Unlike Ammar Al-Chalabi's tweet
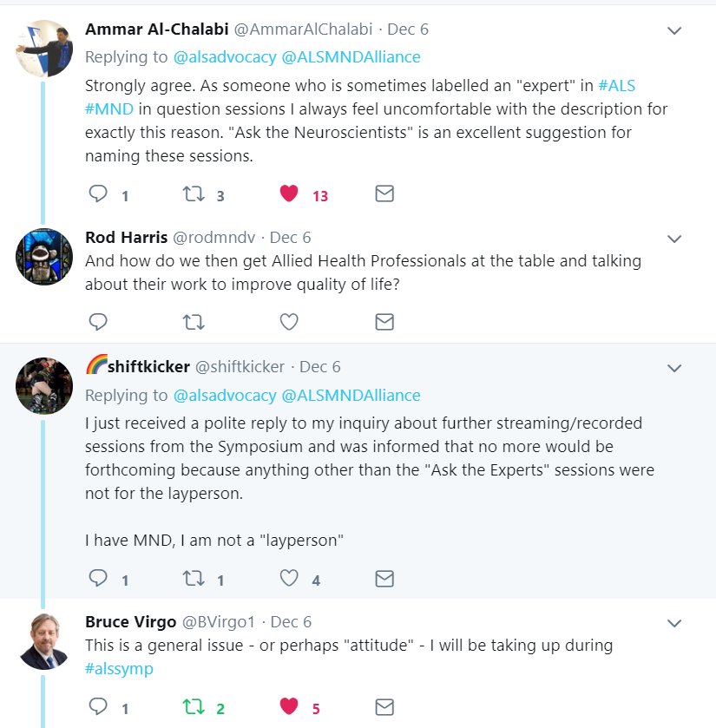Image resolution: width=716 pixels, height=728 pixels. (289, 194)
